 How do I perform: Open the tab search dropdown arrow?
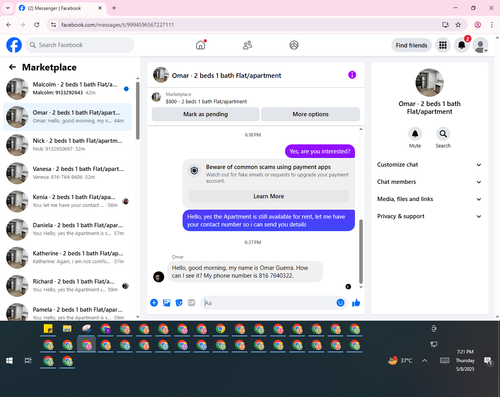pos(8,8)
